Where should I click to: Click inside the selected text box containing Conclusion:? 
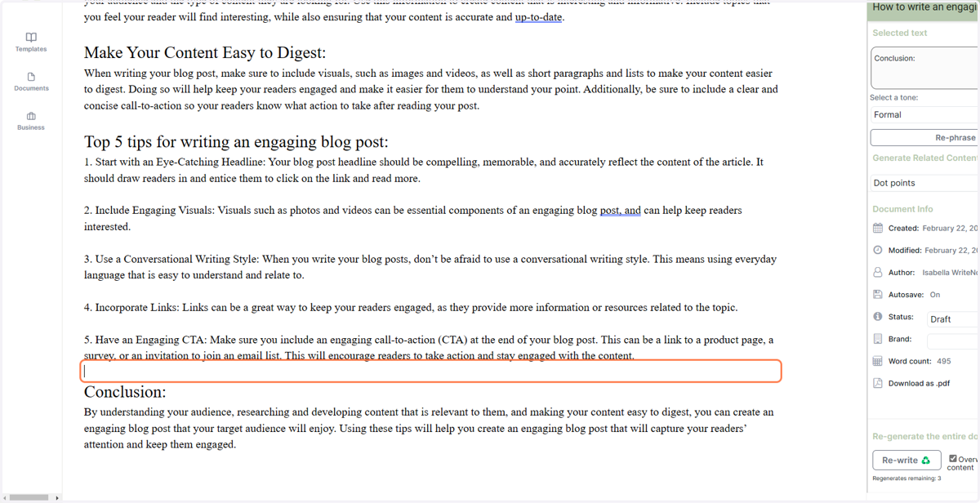tap(924, 68)
